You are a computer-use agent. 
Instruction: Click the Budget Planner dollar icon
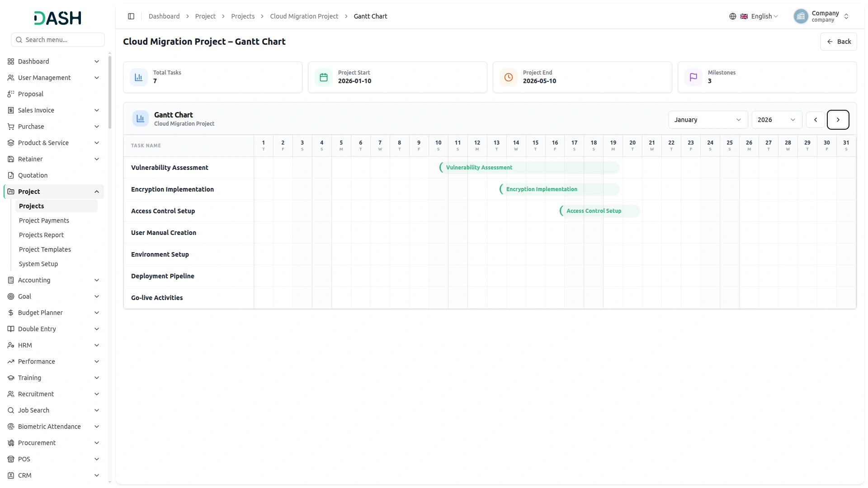click(11, 313)
